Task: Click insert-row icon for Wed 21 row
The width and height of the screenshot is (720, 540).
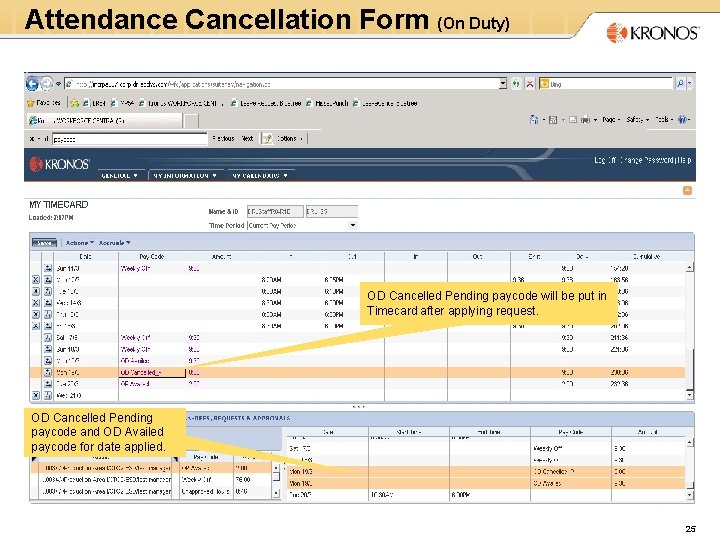Action: pyautogui.click(x=48, y=395)
